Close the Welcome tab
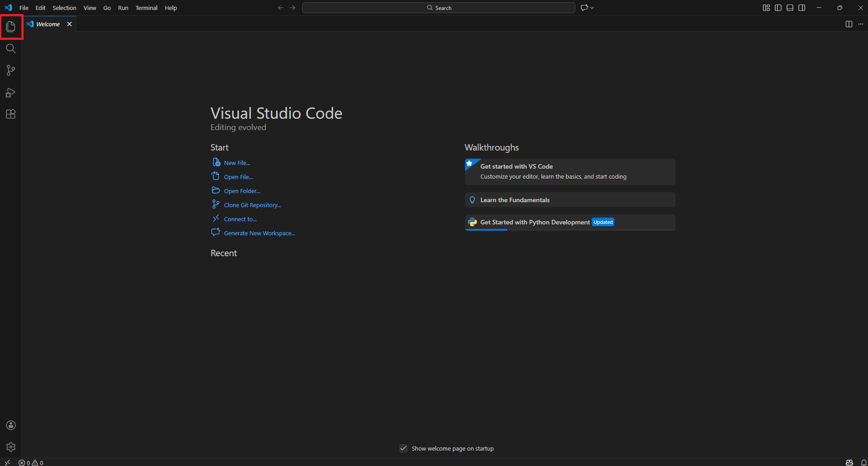 (69, 24)
